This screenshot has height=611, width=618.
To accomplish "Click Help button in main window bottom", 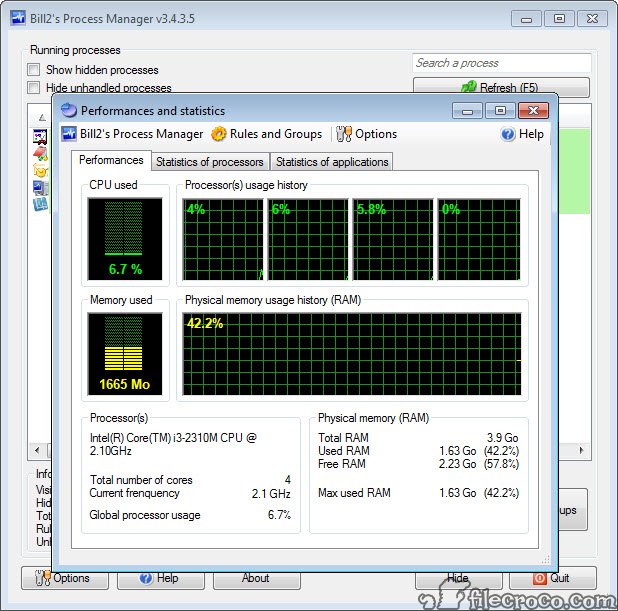I will 161,578.
